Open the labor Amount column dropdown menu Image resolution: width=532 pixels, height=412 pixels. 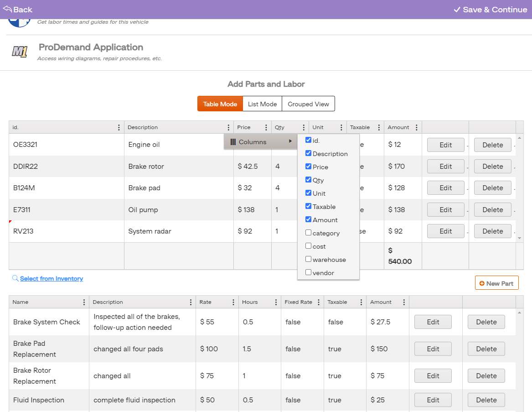(x=404, y=302)
